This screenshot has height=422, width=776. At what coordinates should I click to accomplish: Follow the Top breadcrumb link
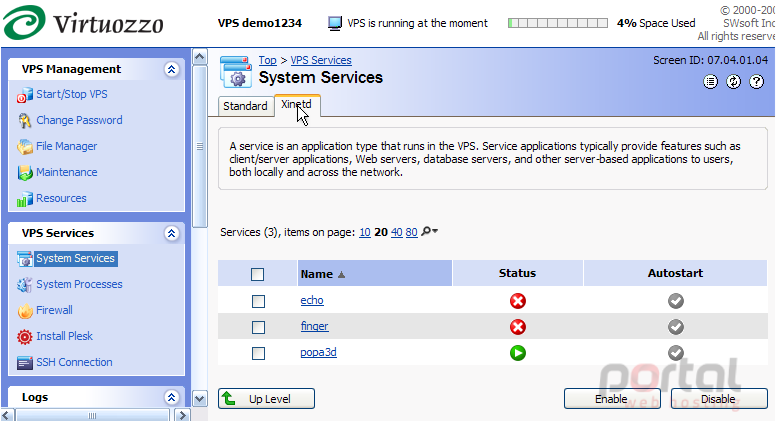click(x=267, y=60)
